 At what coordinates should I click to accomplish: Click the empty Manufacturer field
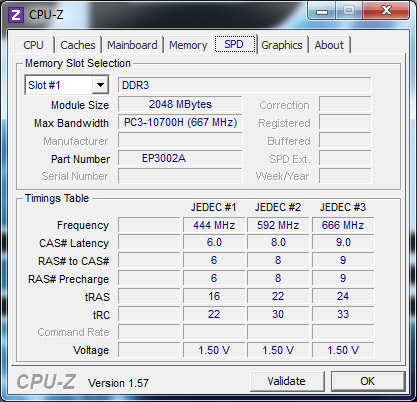[x=180, y=140]
